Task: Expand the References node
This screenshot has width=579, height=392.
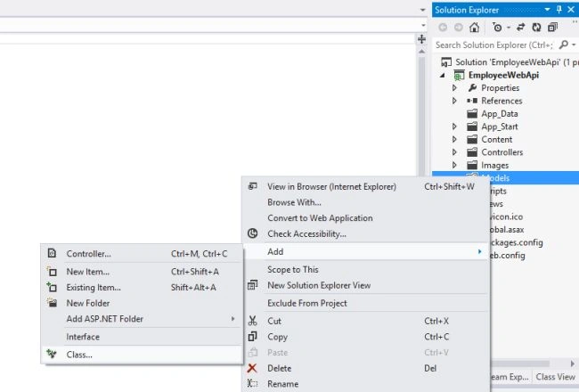Action: (x=454, y=101)
